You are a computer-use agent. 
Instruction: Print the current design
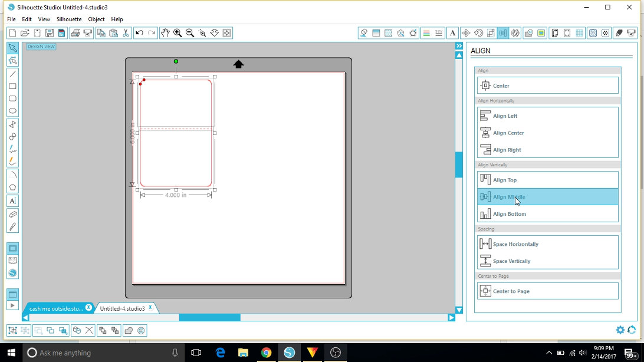click(75, 33)
